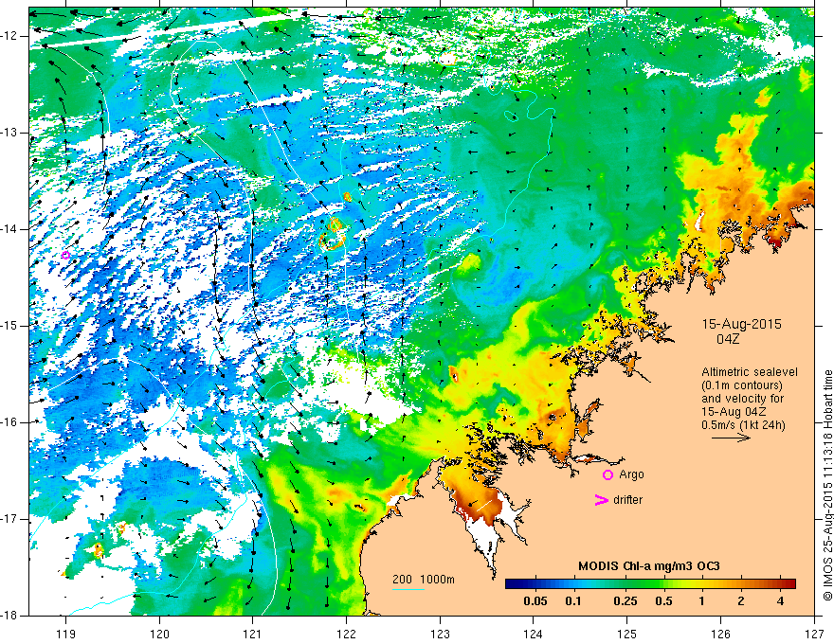Click latitude axis label '-14'
The image size is (834, 644).
point(10,229)
